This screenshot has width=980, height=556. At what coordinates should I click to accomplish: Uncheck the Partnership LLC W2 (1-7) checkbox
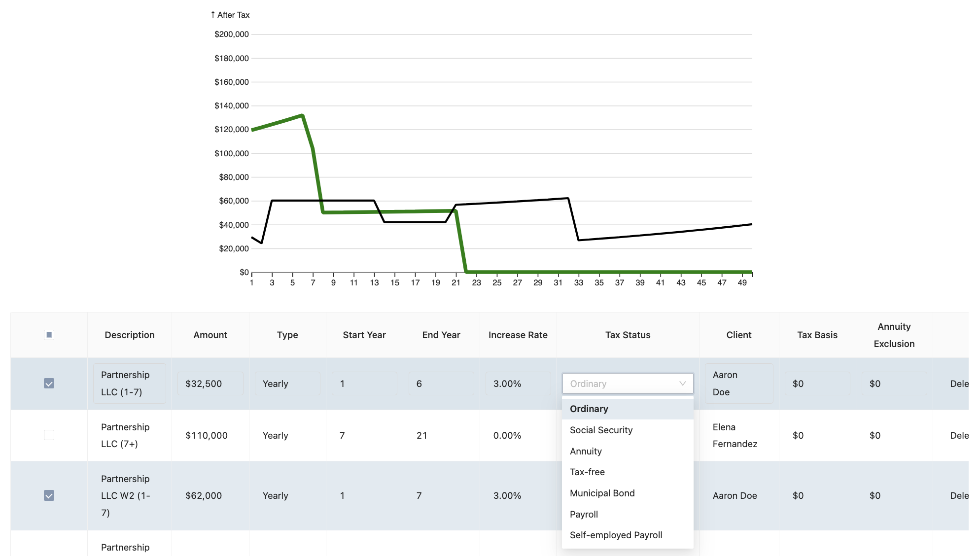pyautogui.click(x=49, y=495)
